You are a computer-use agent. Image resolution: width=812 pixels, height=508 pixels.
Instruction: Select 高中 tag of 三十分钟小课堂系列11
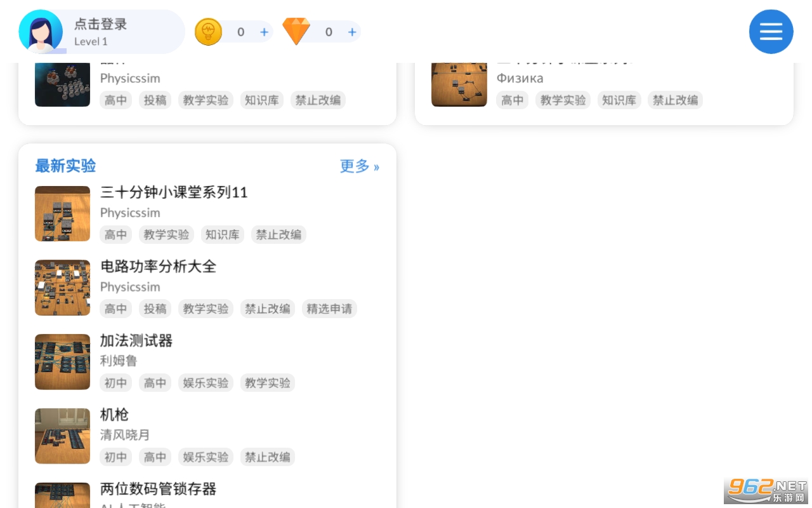115,235
